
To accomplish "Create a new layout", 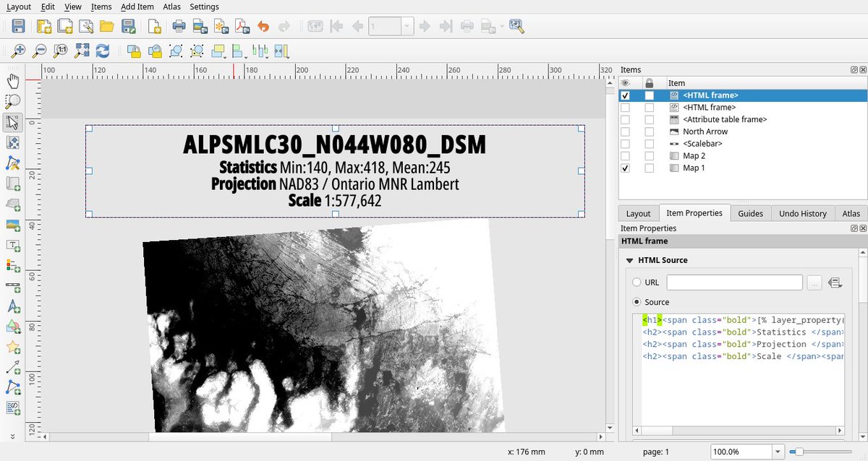I will click(43, 27).
